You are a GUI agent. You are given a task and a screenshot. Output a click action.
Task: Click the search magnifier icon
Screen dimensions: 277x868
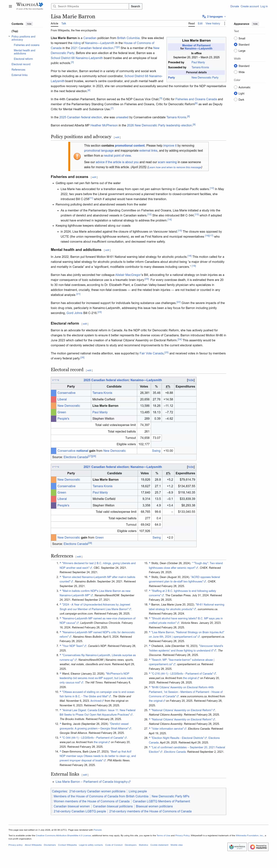click(x=55, y=6)
